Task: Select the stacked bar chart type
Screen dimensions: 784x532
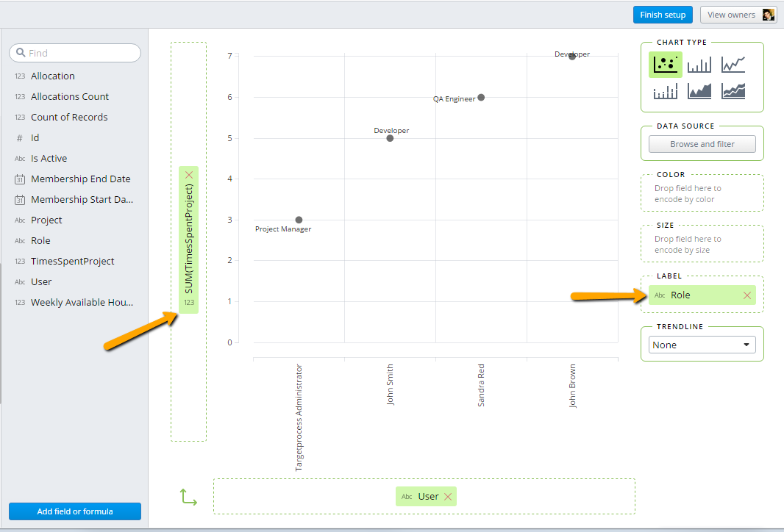Action: [x=665, y=91]
